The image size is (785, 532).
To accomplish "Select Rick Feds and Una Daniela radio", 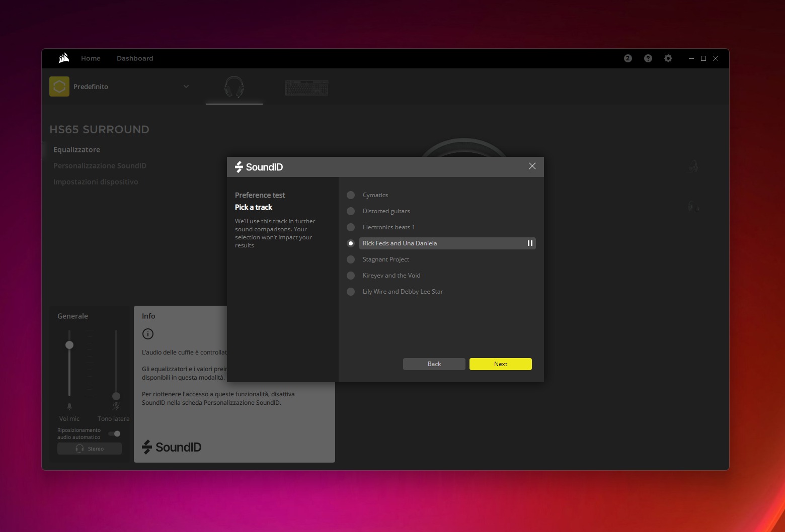I will pos(351,243).
